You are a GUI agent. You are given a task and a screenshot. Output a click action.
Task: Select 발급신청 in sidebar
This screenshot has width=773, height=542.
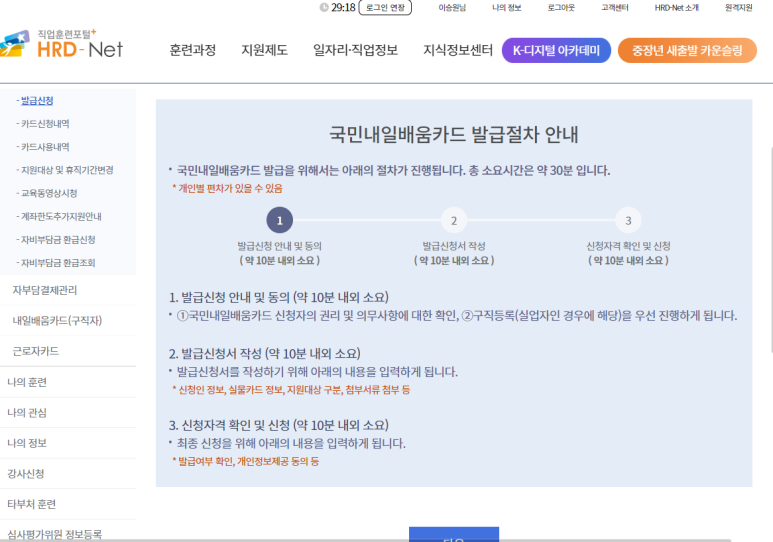click(35, 101)
